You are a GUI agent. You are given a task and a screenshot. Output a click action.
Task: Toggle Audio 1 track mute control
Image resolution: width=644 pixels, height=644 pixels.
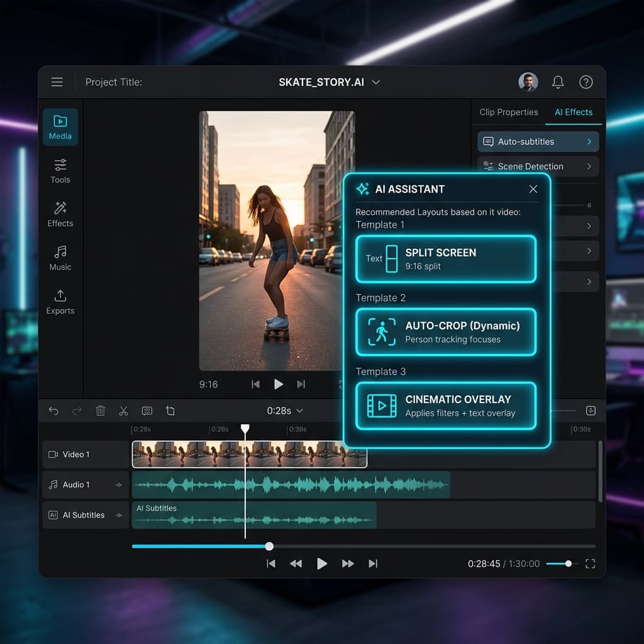click(x=119, y=485)
